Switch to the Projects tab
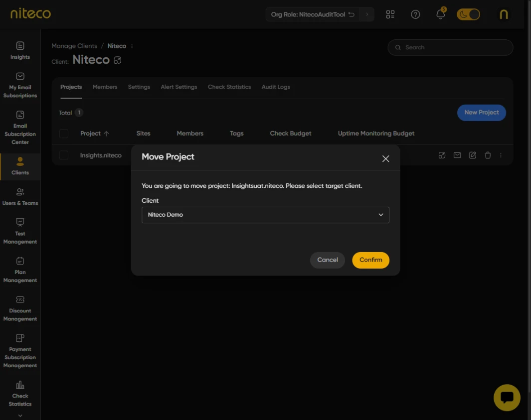 coord(71,87)
